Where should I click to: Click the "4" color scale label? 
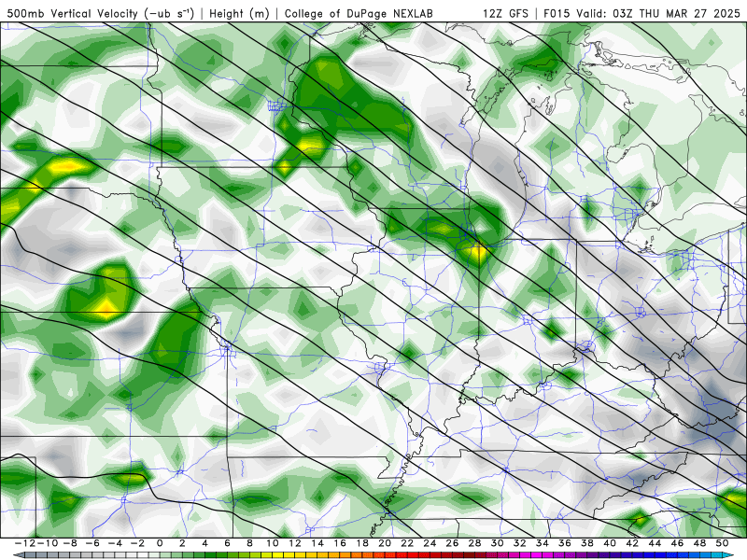204,543
